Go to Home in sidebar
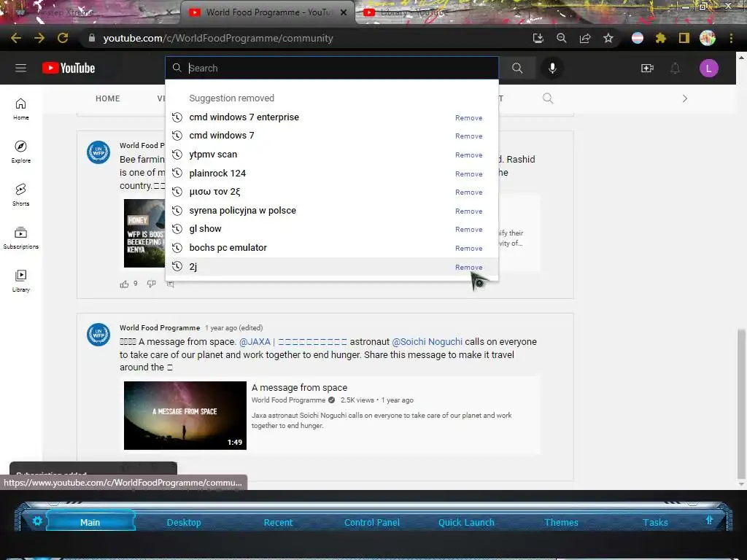This screenshot has height=560, width=747. (x=20, y=109)
